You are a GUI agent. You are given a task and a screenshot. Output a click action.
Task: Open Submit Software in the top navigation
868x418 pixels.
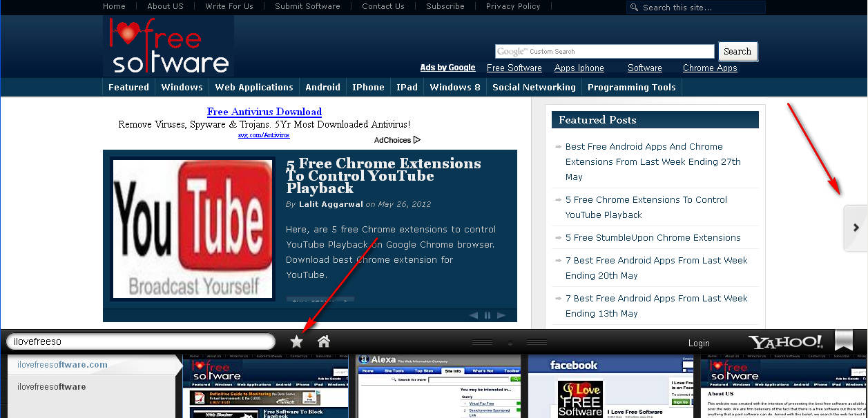point(307,6)
